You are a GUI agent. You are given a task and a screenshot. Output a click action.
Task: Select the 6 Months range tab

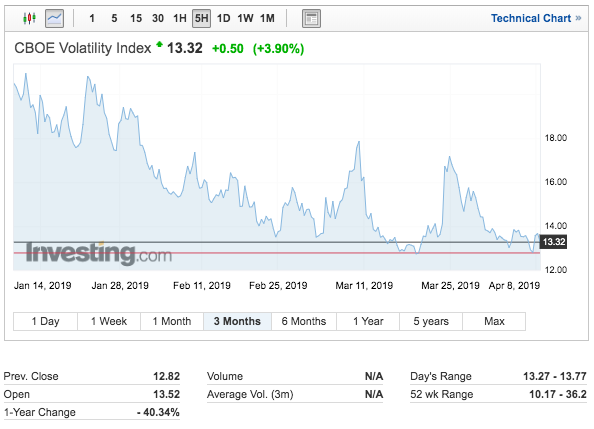[304, 321]
